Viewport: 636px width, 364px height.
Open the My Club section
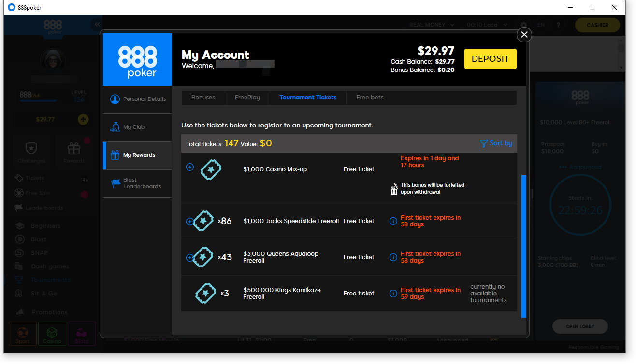(138, 127)
